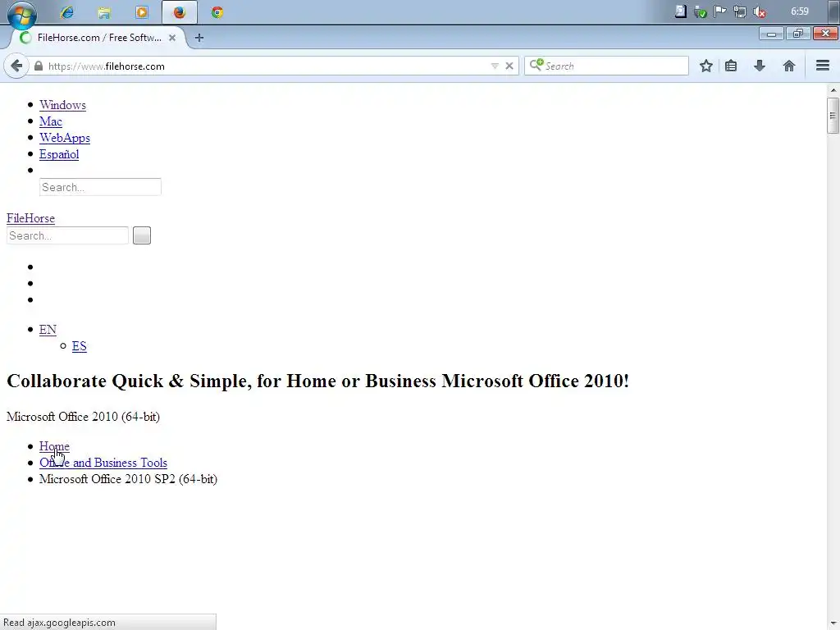Open the network status tray icon
840x630 pixels.
740,11
